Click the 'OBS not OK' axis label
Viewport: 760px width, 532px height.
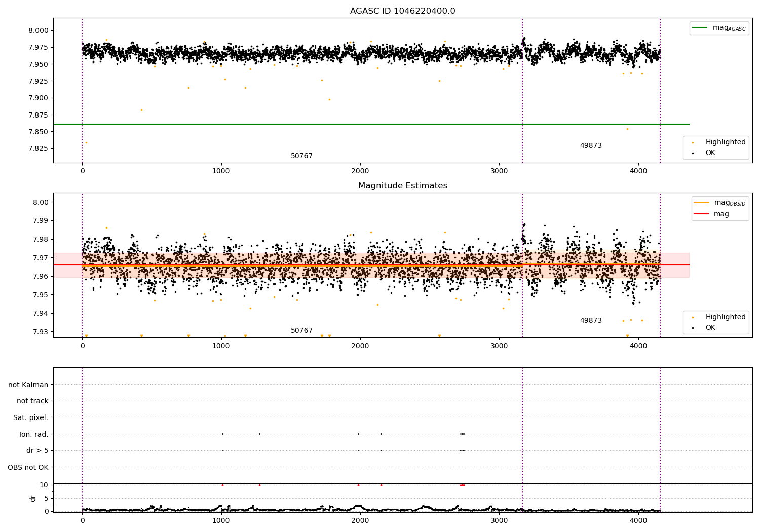click(28, 467)
